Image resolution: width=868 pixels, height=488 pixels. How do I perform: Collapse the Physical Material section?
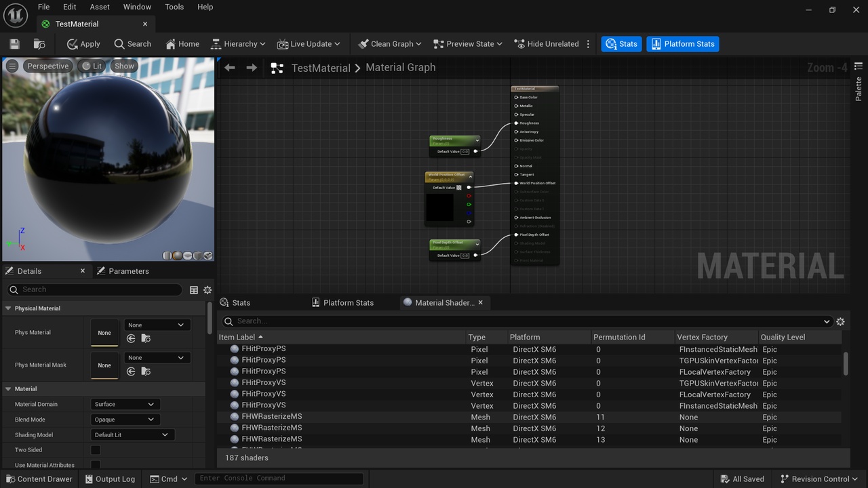[8, 308]
